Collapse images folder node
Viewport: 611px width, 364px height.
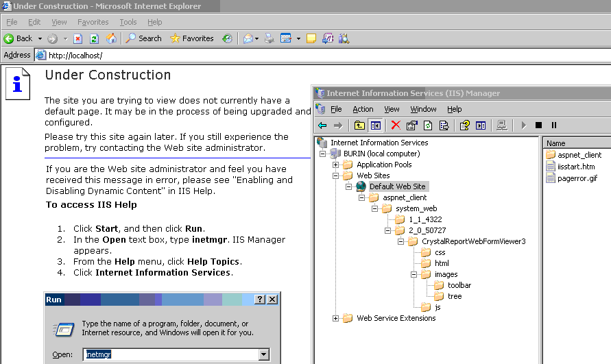tap(414, 274)
